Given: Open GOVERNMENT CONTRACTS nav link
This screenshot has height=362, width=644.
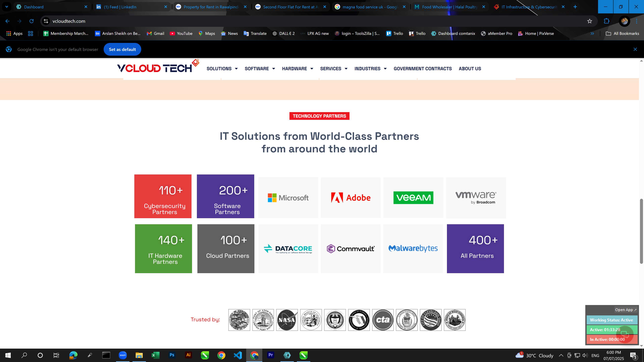Looking at the screenshot, I should (422, 68).
